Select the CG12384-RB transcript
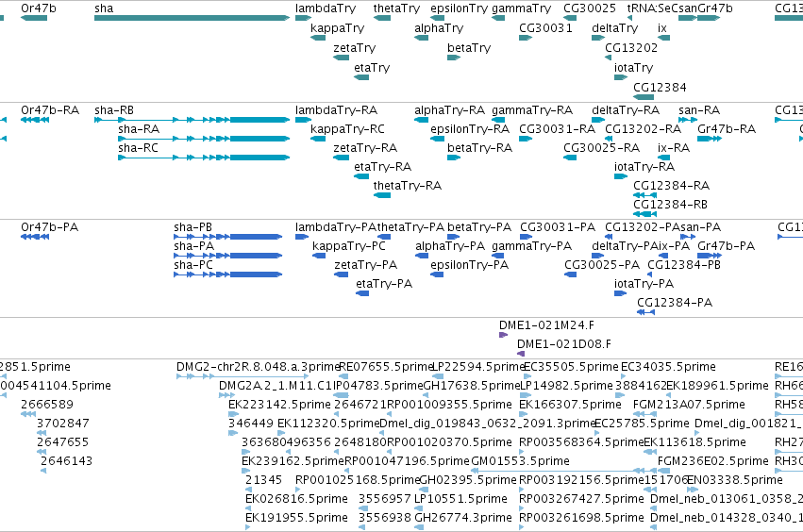 (x=644, y=213)
